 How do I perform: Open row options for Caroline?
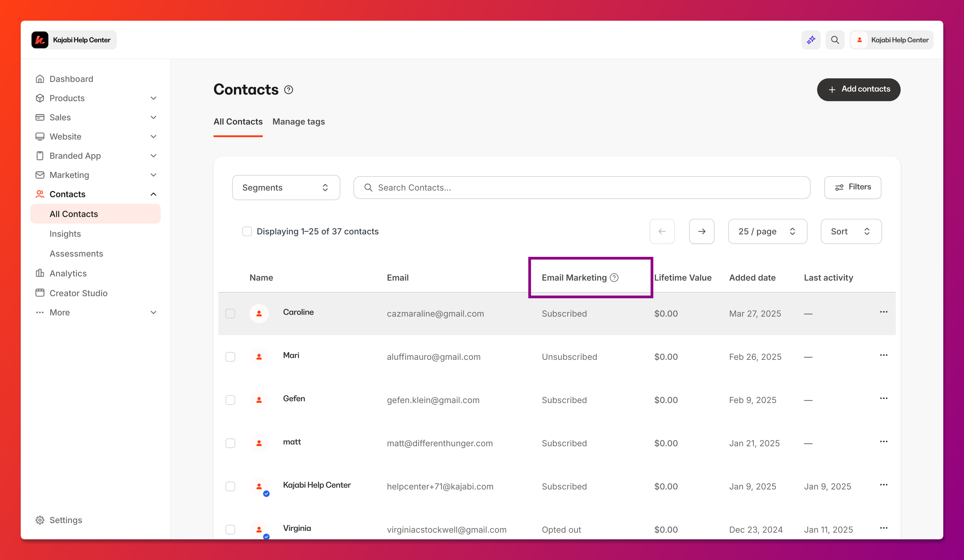pos(883,312)
